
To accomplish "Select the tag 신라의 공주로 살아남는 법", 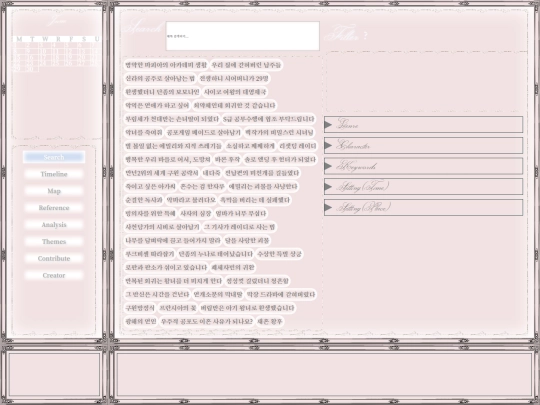I will 160,79.
